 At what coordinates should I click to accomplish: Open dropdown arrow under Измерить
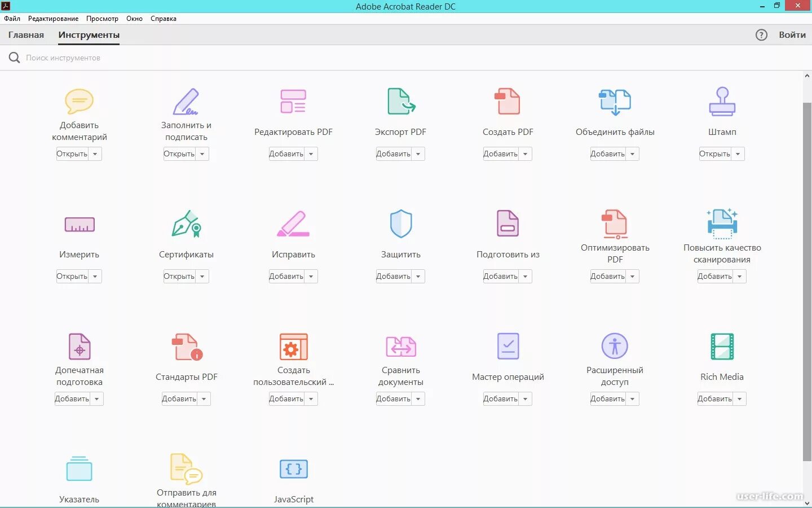(x=95, y=276)
